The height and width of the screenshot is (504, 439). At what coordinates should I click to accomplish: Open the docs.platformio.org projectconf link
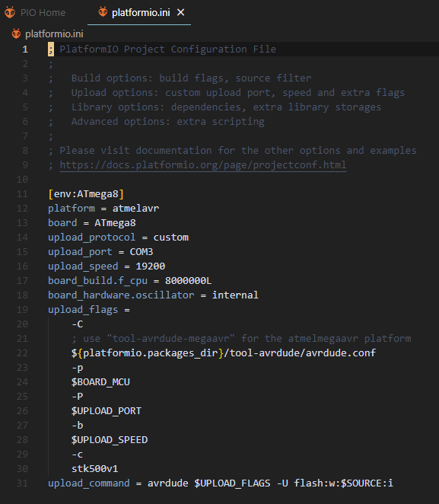(203, 165)
